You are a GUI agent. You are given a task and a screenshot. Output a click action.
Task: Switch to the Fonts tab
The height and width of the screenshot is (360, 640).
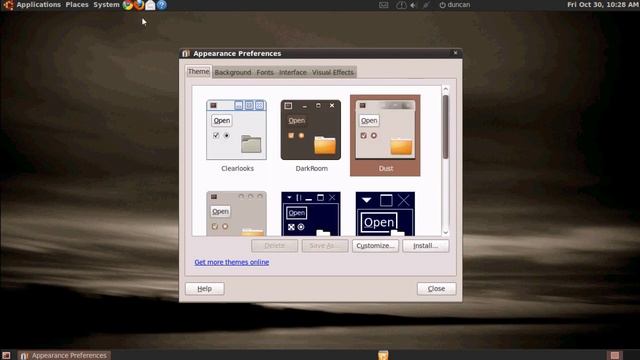coord(265,72)
